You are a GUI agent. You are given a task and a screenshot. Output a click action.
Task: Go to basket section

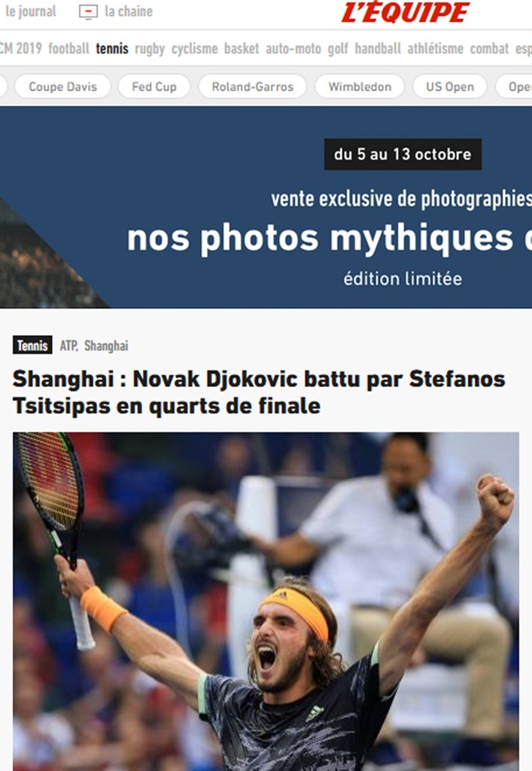click(242, 49)
